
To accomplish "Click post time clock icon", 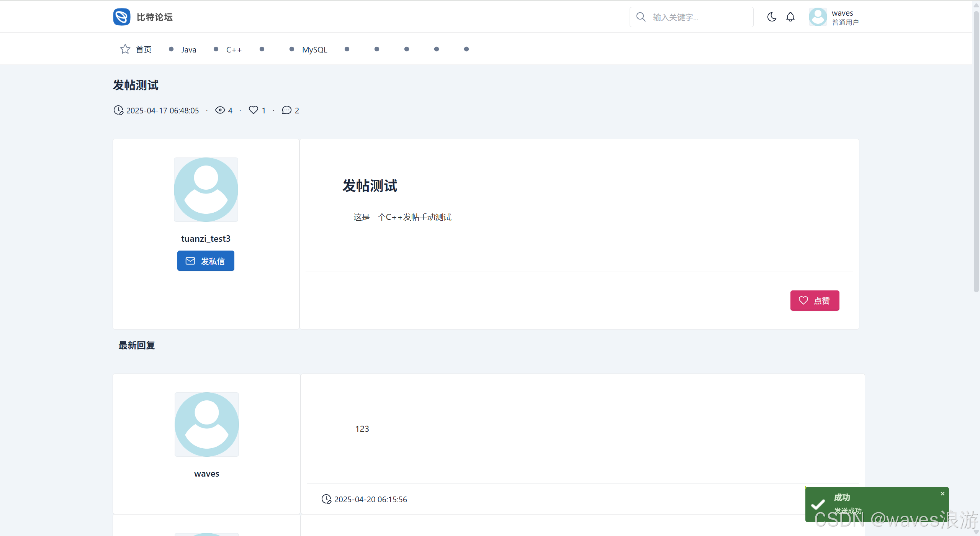I will pos(118,110).
